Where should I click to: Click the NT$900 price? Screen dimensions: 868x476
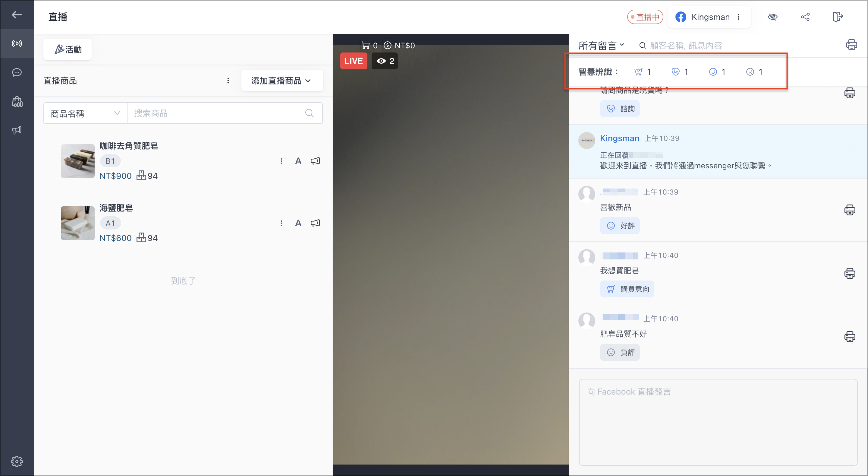115,176
